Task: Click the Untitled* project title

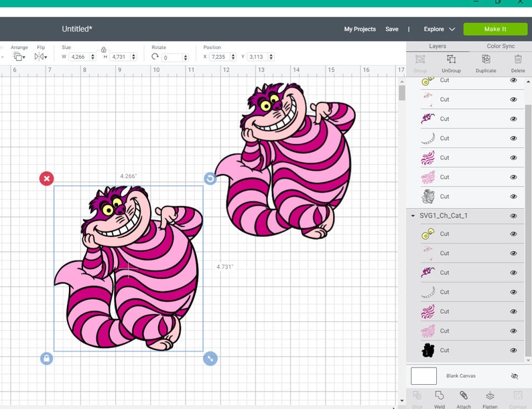Action: click(77, 29)
